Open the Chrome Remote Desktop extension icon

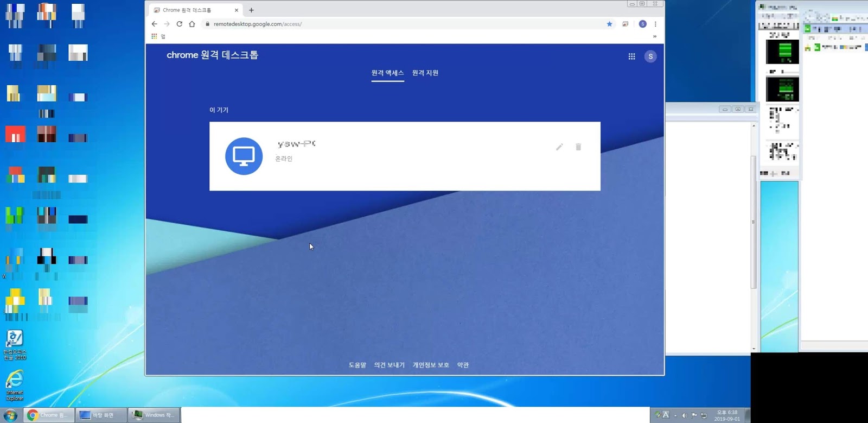(626, 24)
